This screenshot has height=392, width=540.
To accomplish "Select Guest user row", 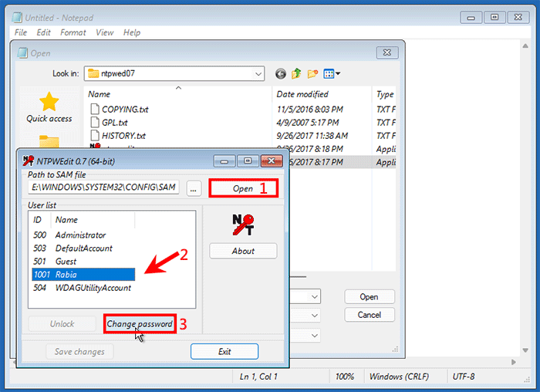I will 83,262.
